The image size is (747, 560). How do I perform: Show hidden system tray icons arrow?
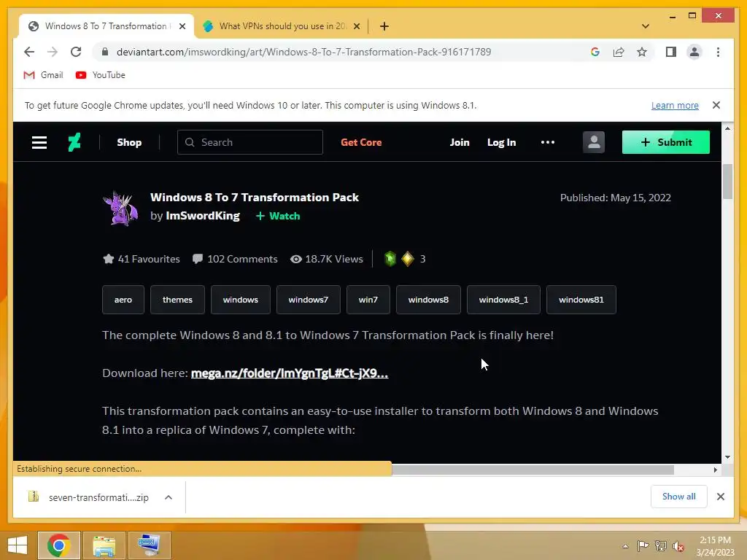pos(625,546)
